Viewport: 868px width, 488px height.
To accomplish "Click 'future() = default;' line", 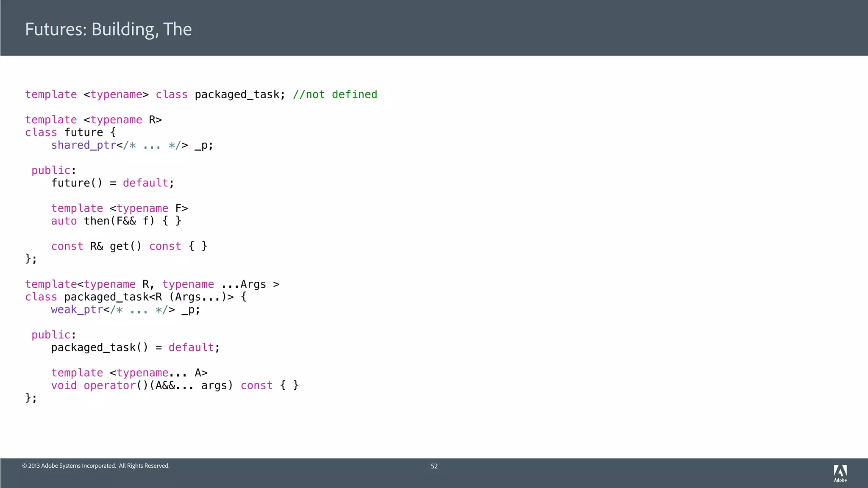I will [x=112, y=183].
